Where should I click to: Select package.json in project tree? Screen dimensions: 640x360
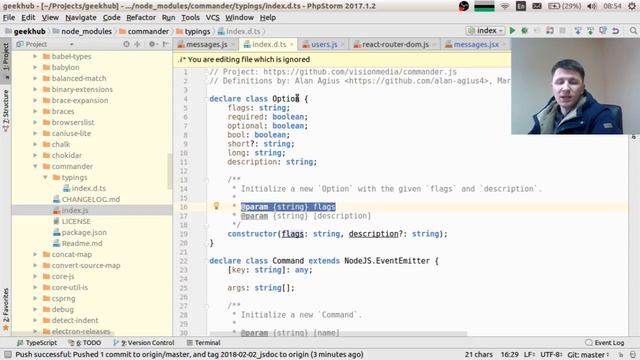80,232
